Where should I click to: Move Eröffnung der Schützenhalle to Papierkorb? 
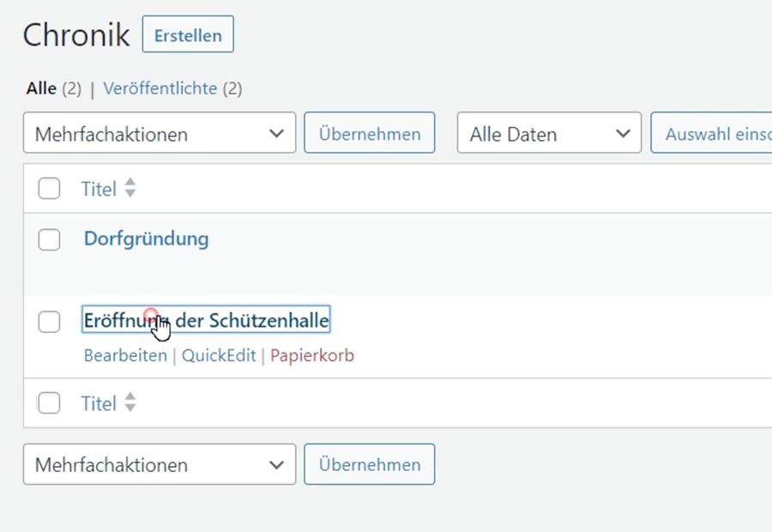(x=312, y=355)
